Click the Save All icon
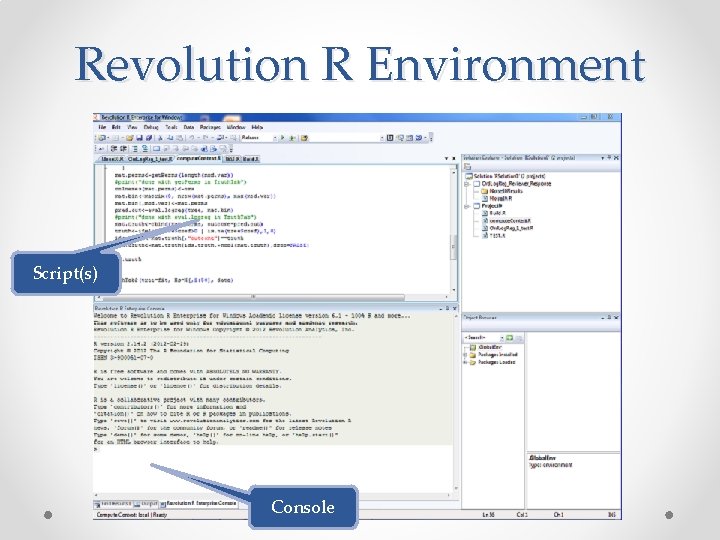Screen dimensions: 720x540 149,138
